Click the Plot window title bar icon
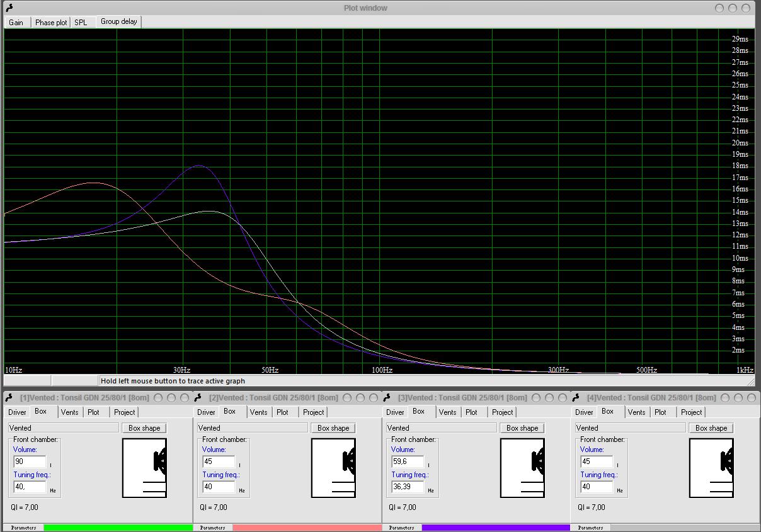 9,8
